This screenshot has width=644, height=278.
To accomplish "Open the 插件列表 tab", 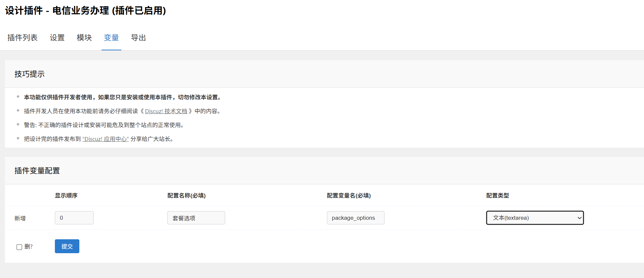I will click(22, 38).
